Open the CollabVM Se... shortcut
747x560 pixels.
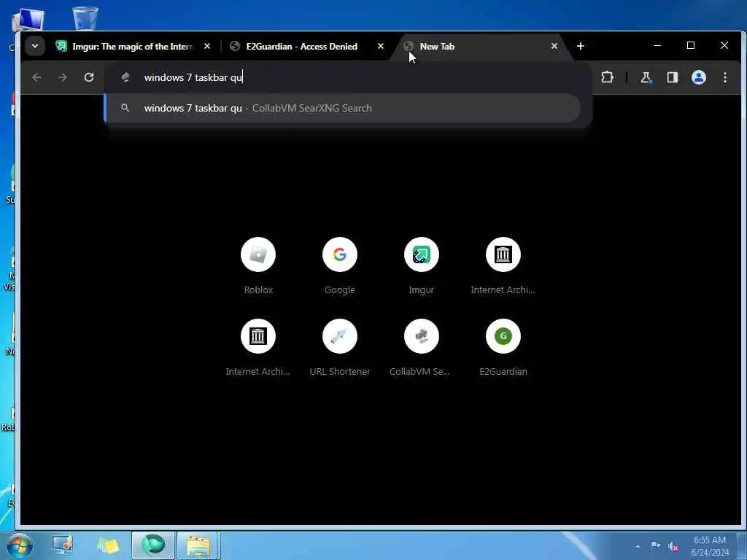[x=421, y=336]
